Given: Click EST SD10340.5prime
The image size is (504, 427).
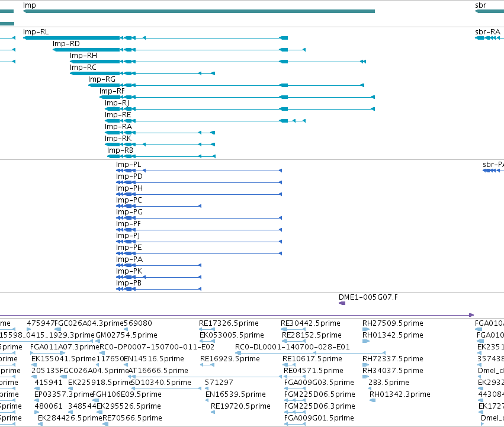Looking at the screenshot, I should pyautogui.click(x=160, y=383).
